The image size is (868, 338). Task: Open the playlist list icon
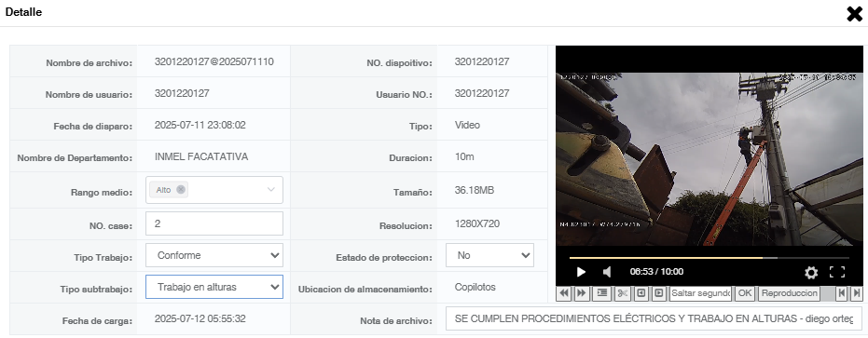coord(600,293)
